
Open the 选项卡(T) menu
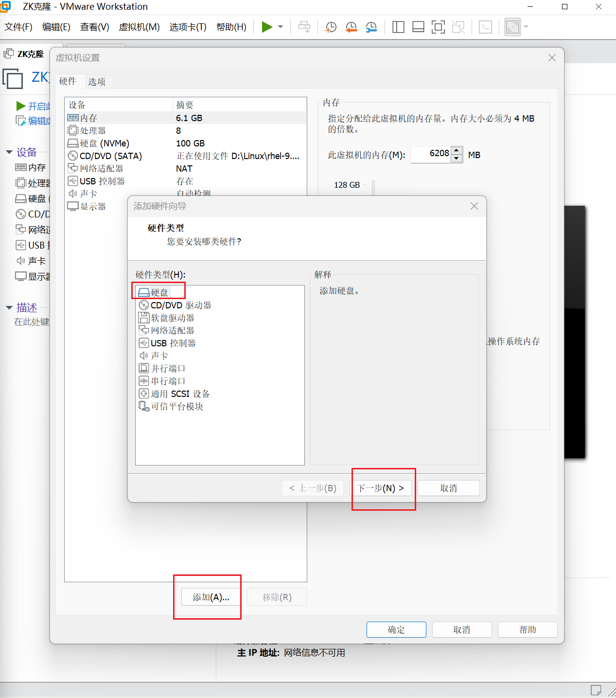[x=188, y=27]
